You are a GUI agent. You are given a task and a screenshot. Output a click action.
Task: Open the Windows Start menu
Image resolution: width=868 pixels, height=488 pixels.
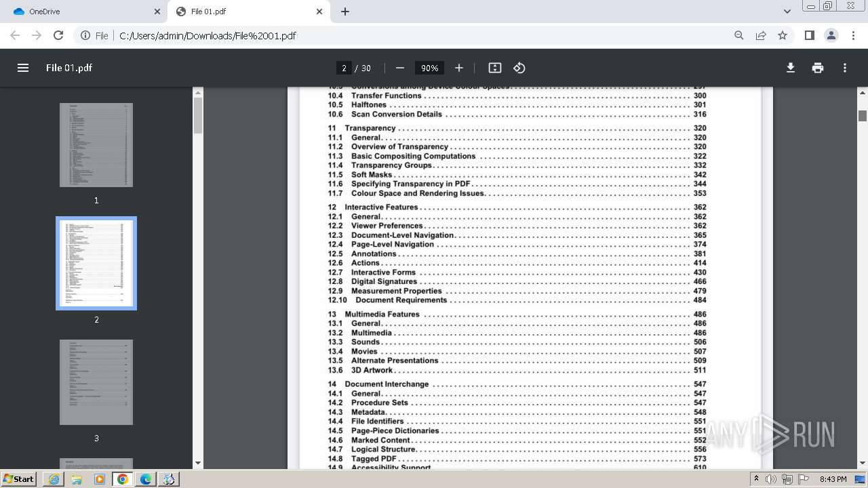19,479
